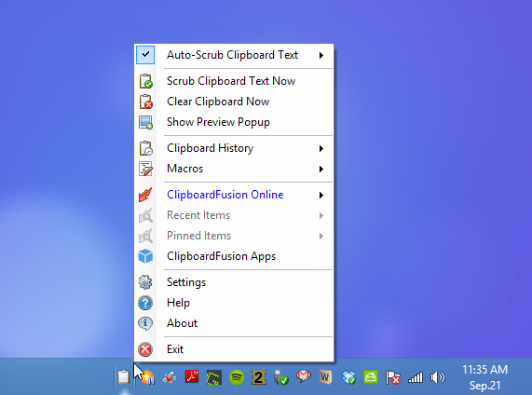The image size is (532, 395).
Task: Open the Macros menu entry
Action: pyautogui.click(x=184, y=169)
